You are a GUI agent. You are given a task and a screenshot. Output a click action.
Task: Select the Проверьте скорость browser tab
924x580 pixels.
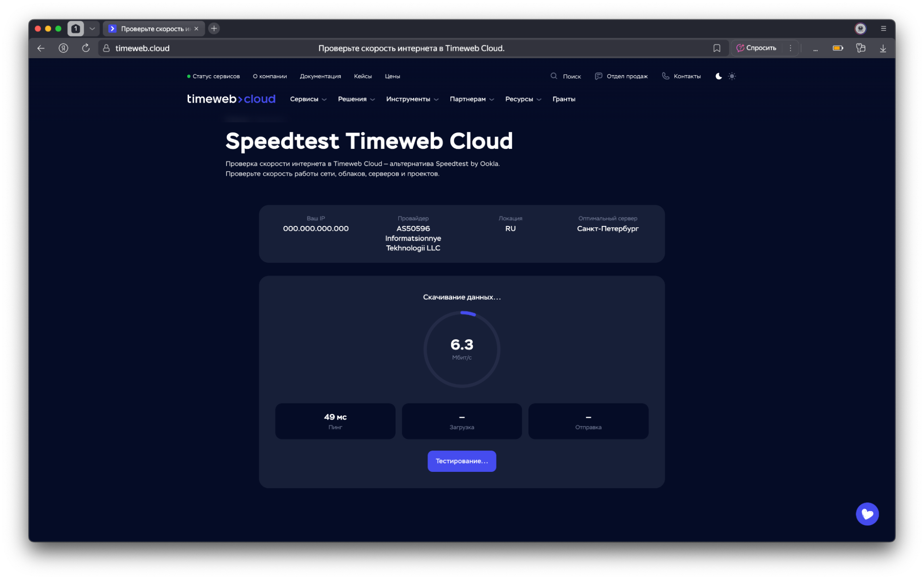click(x=153, y=29)
